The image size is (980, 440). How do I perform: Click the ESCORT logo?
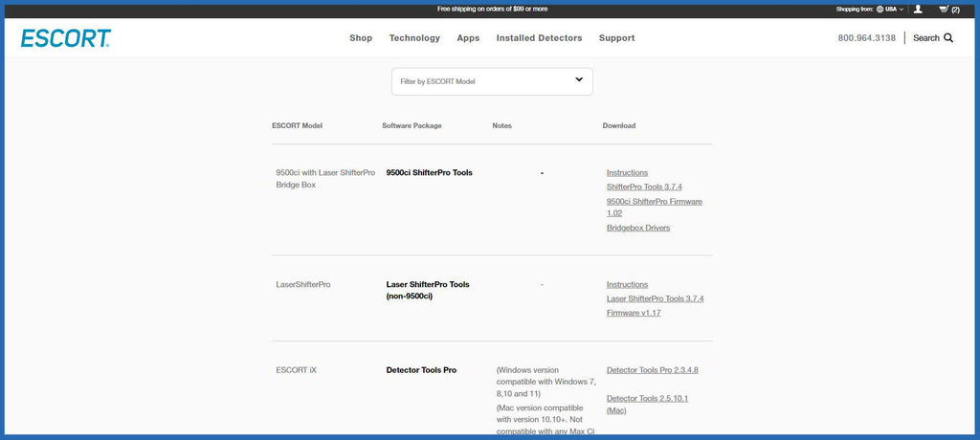66,38
